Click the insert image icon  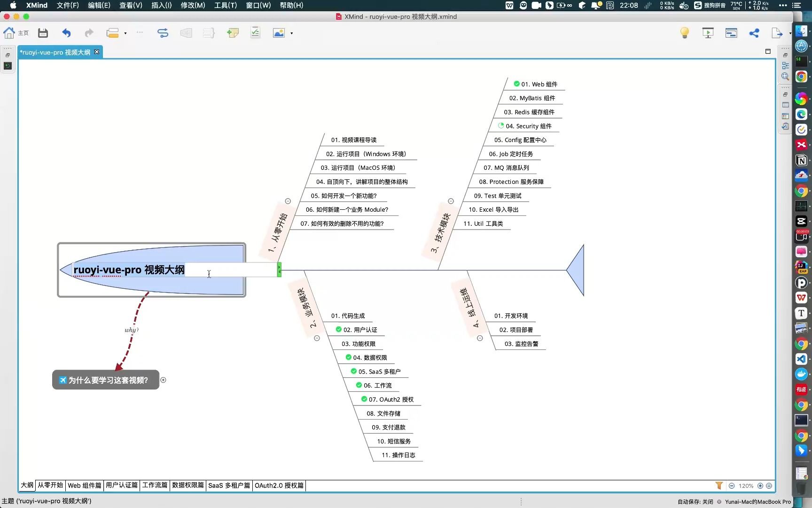click(279, 33)
